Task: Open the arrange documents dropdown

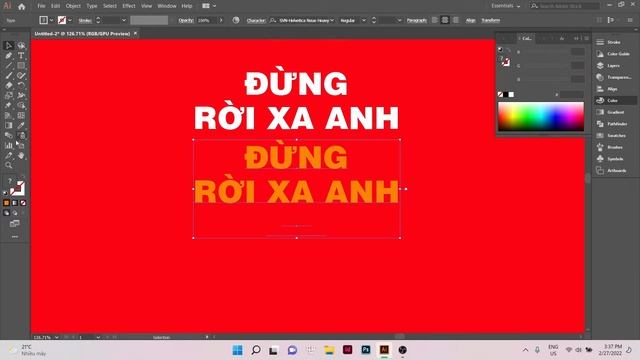Action: [209, 6]
